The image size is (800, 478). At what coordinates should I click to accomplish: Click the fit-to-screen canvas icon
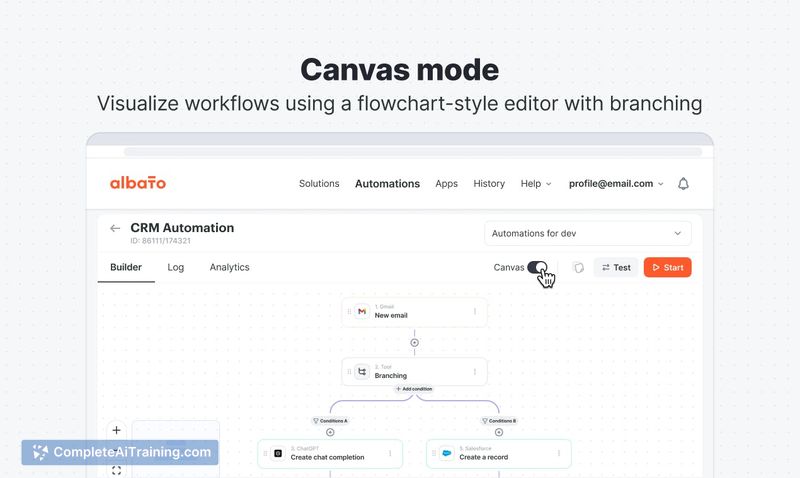(116, 470)
